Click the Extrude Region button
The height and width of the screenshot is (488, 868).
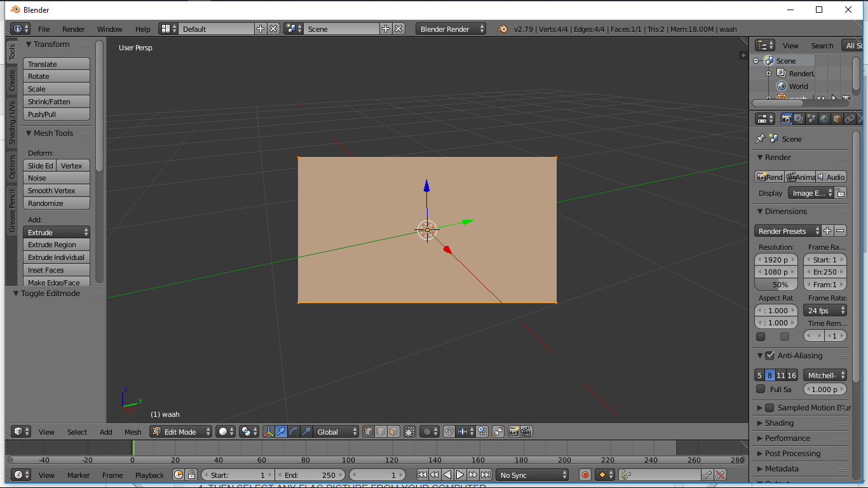tap(57, 245)
